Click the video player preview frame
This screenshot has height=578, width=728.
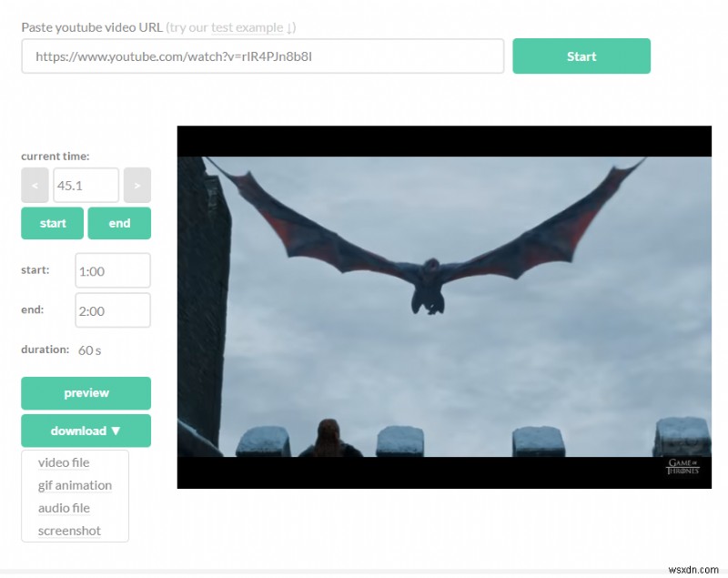click(x=443, y=307)
